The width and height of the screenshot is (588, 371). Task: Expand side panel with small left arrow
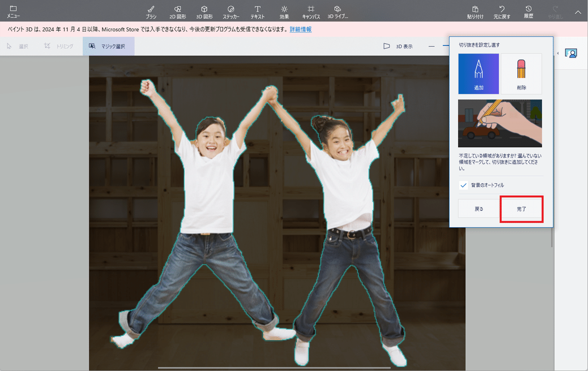pos(558,53)
